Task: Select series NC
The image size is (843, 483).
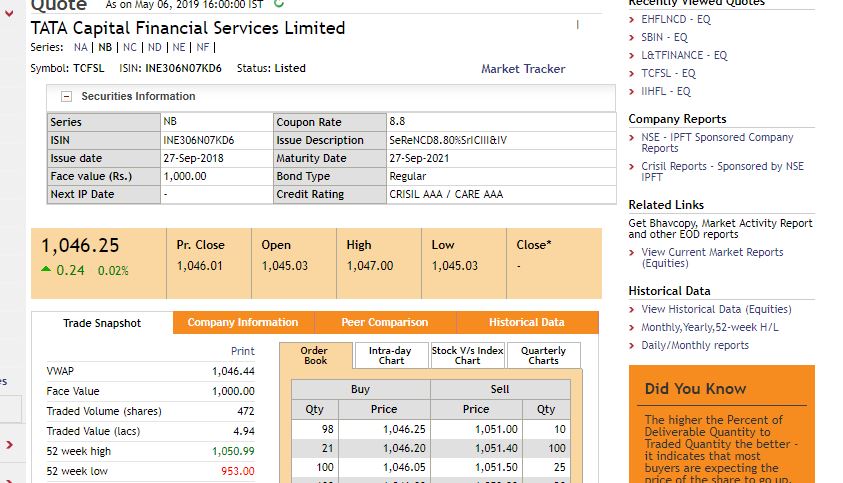Action: (x=130, y=47)
